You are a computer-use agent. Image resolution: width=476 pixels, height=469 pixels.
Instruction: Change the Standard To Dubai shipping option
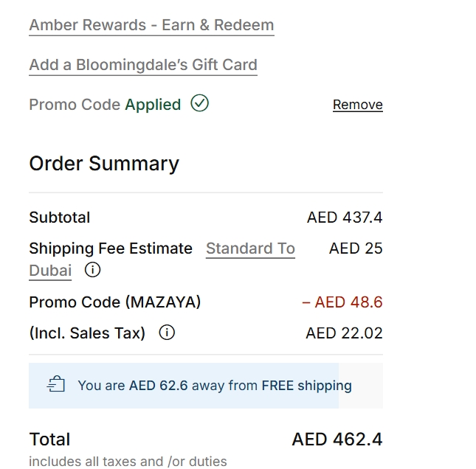(250, 249)
